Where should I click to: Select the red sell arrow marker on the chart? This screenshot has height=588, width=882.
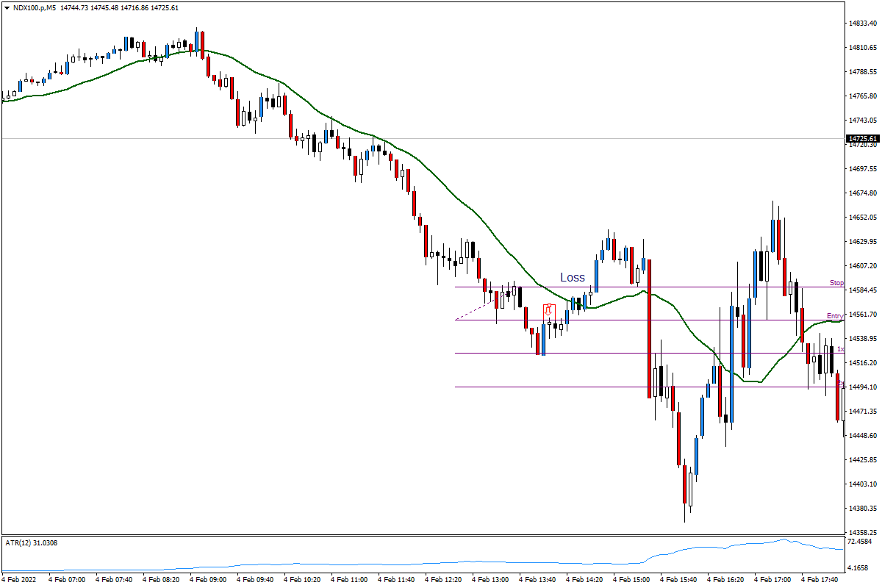(548, 310)
